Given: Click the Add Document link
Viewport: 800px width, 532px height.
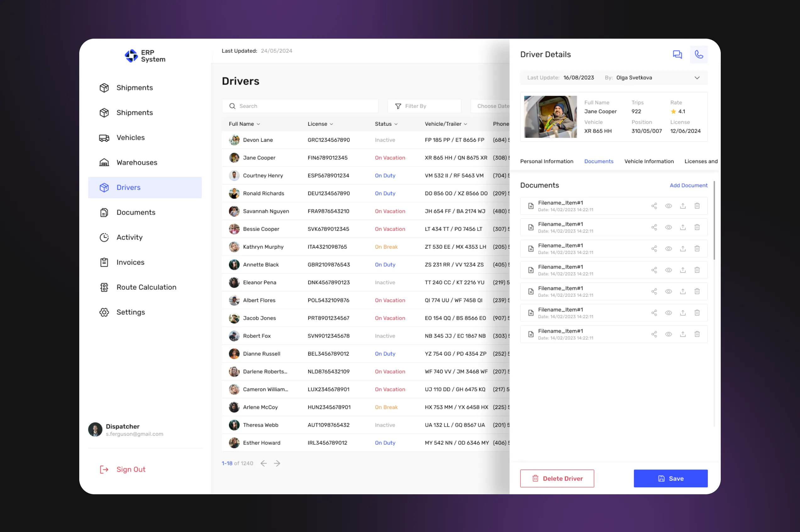Looking at the screenshot, I should [688, 186].
